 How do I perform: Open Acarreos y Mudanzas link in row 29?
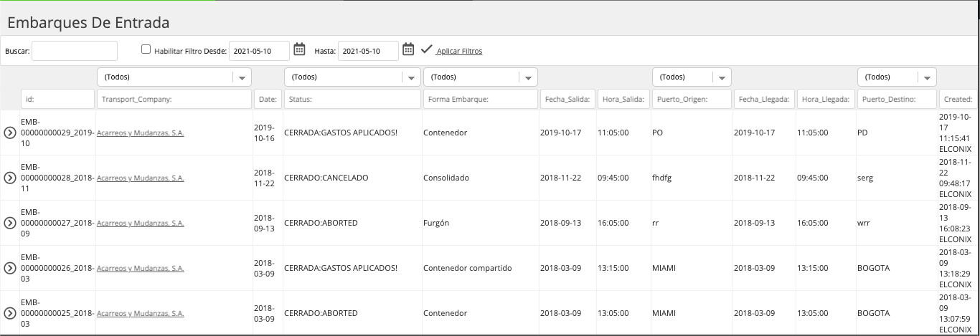pos(141,133)
